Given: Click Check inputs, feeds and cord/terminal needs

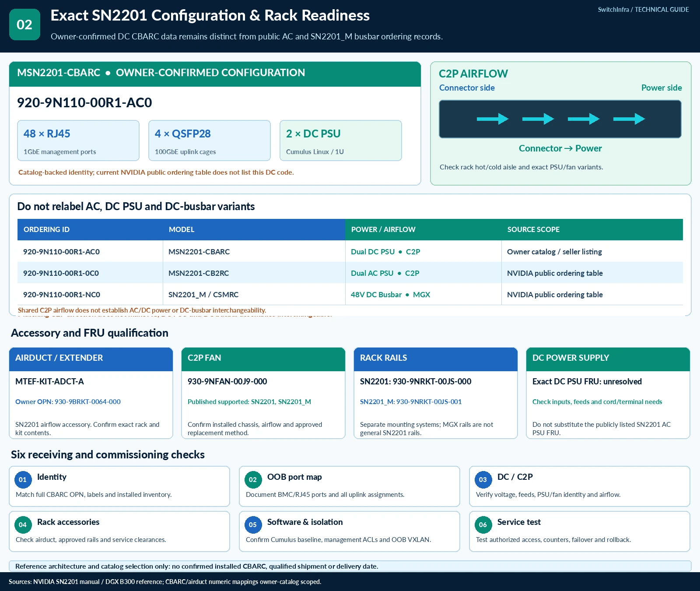Looking at the screenshot, I should (597, 402).
